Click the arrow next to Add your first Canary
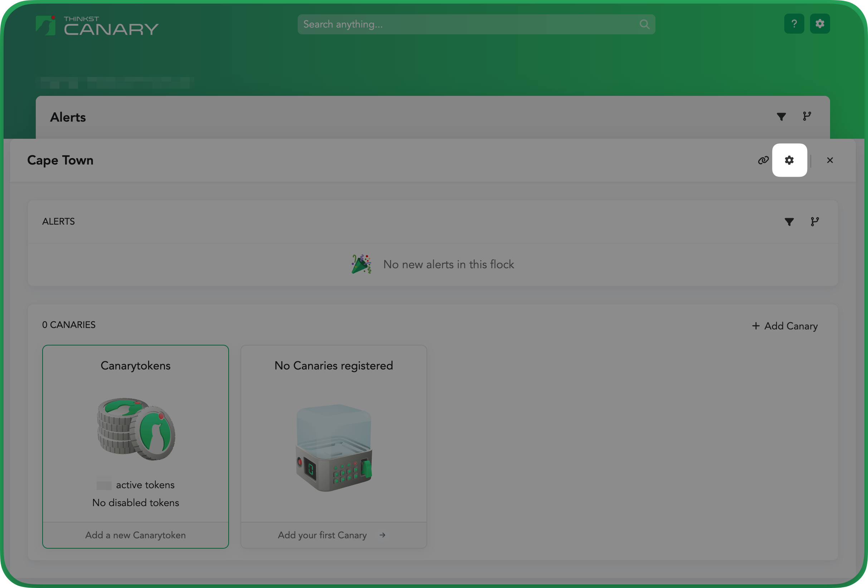The height and width of the screenshot is (588, 868). click(382, 535)
